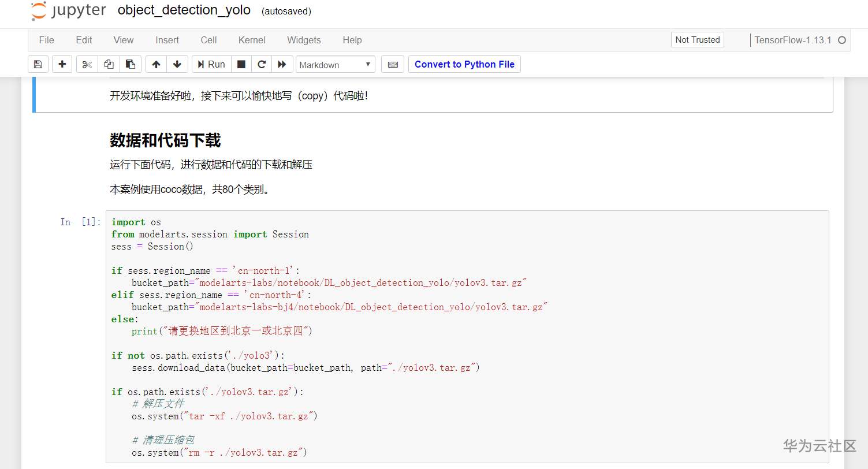
Task: Restart the kernel icon
Action: 262,64
